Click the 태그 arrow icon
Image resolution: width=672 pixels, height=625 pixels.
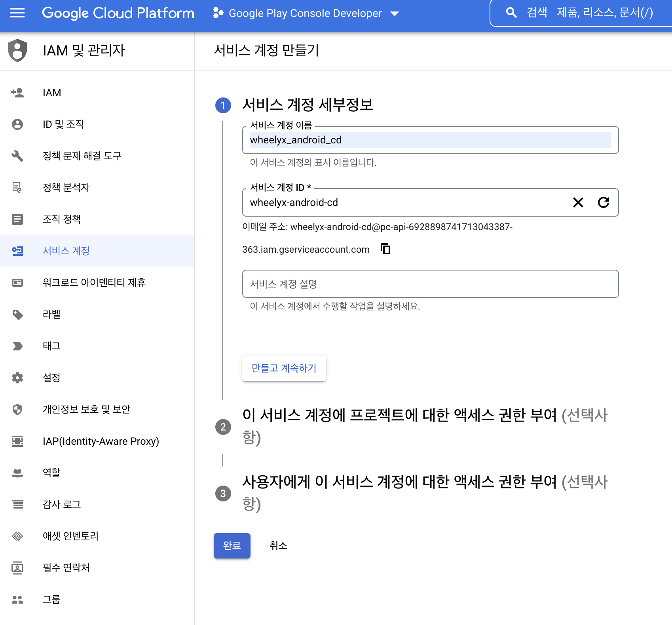click(x=17, y=346)
